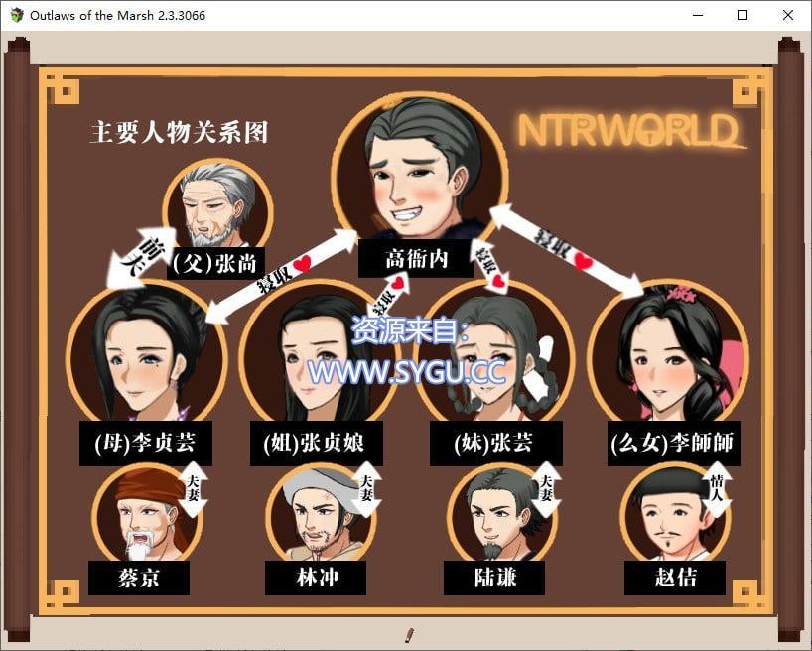Click the (妹)张芸 braided girl portrait
The width and height of the screenshot is (812, 651).
coord(494,352)
